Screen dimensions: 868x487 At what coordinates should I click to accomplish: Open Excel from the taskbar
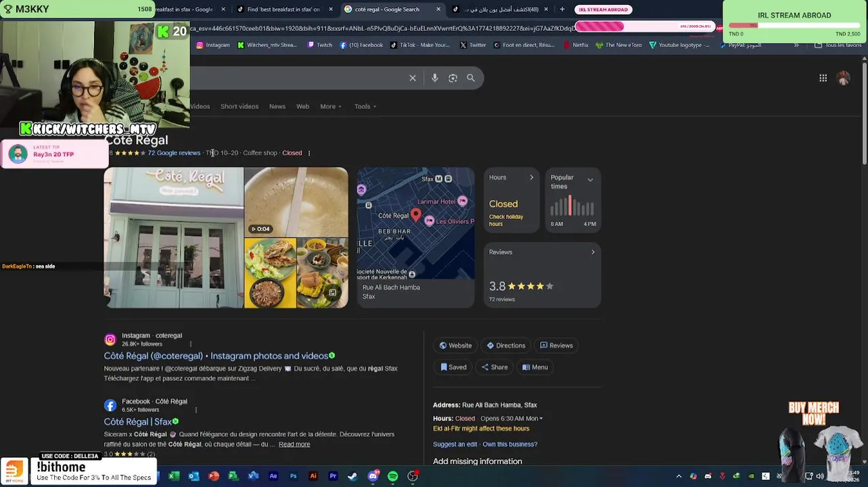point(174,476)
